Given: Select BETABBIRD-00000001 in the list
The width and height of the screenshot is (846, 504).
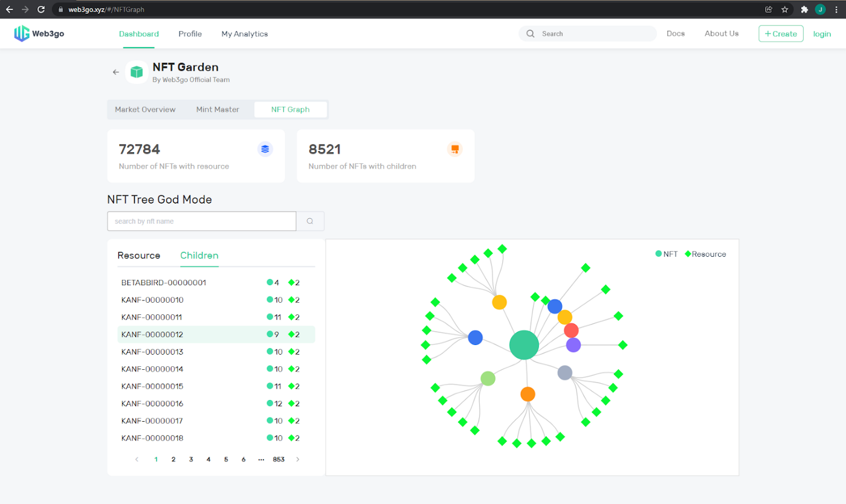Looking at the screenshot, I should (216, 282).
